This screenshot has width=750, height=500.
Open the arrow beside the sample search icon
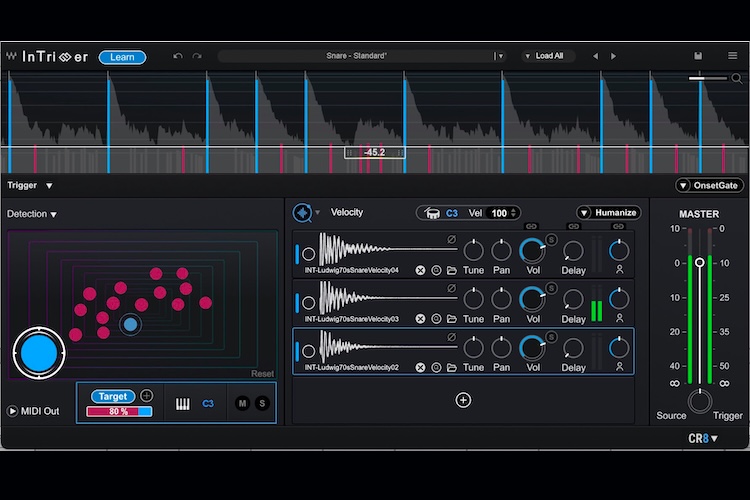coord(317,212)
